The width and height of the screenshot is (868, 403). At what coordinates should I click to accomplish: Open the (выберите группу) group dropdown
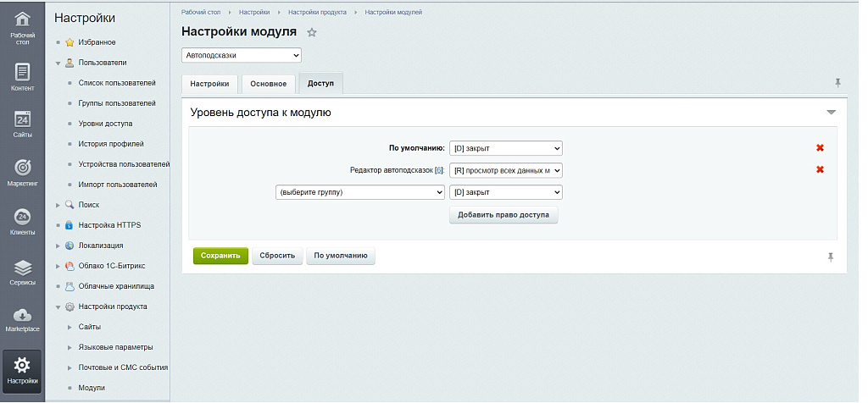359,192
